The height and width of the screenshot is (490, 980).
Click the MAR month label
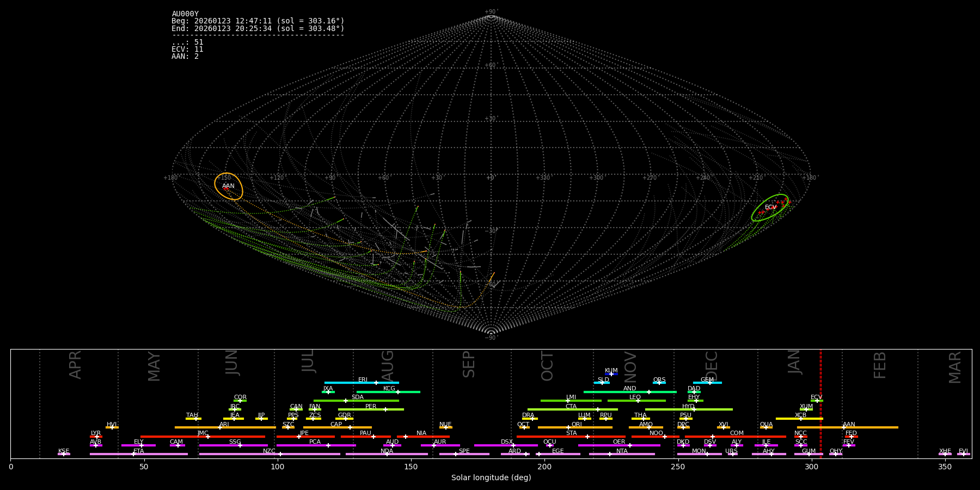955,367
